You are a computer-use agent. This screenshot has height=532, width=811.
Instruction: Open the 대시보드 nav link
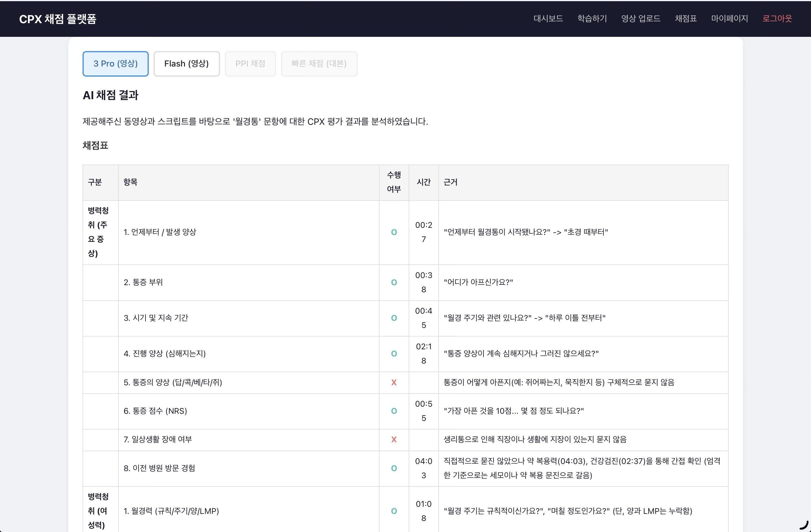(548, 18)
